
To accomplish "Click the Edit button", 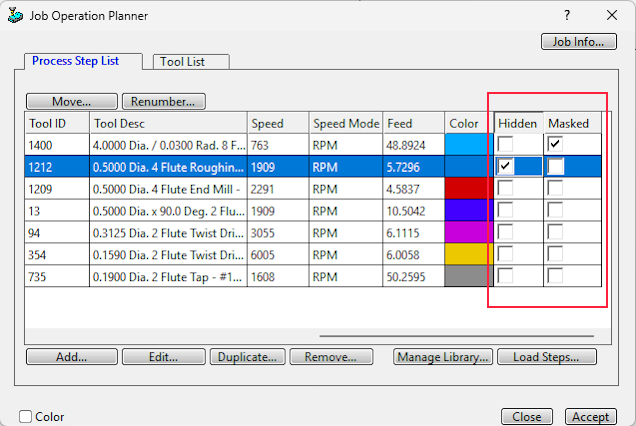I will point(163,357).
